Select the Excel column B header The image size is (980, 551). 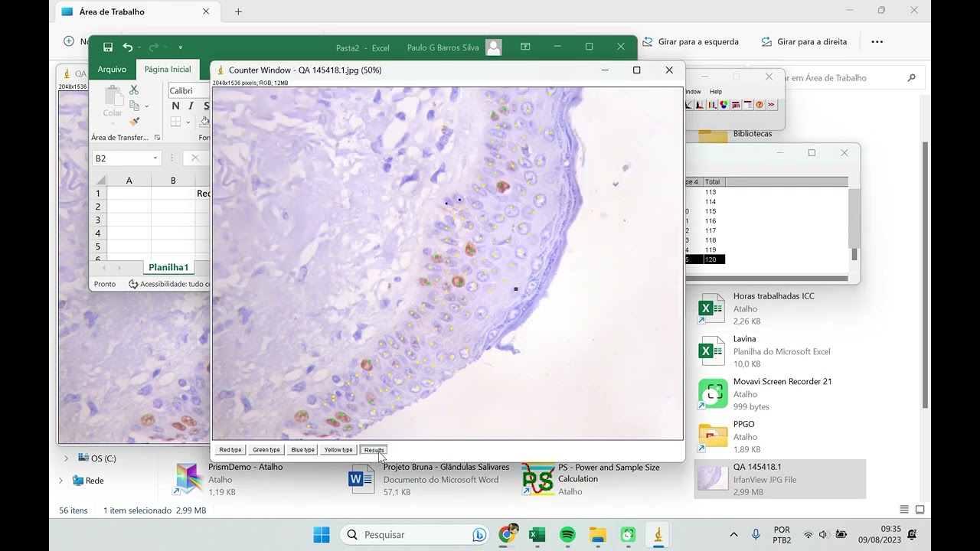(173, 181)
